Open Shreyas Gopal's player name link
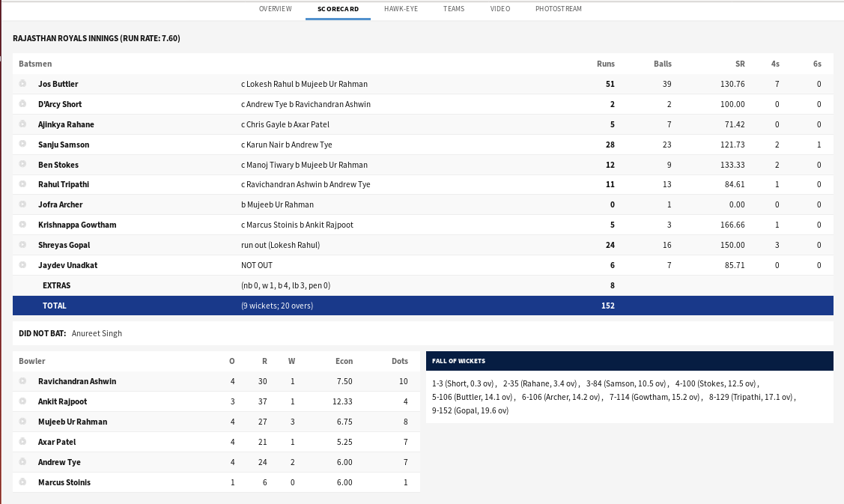The width and height of the screenshot is (844, 504). 64,245
